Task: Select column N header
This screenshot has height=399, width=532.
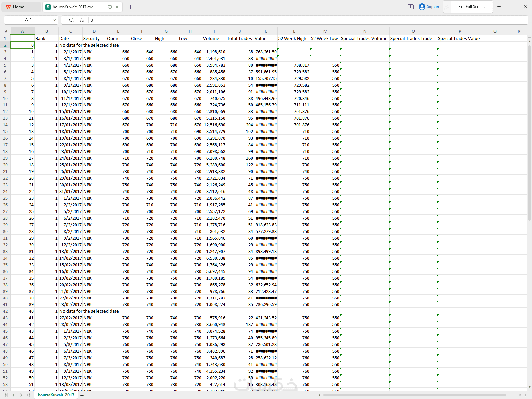Action: (x=365, y=31)
